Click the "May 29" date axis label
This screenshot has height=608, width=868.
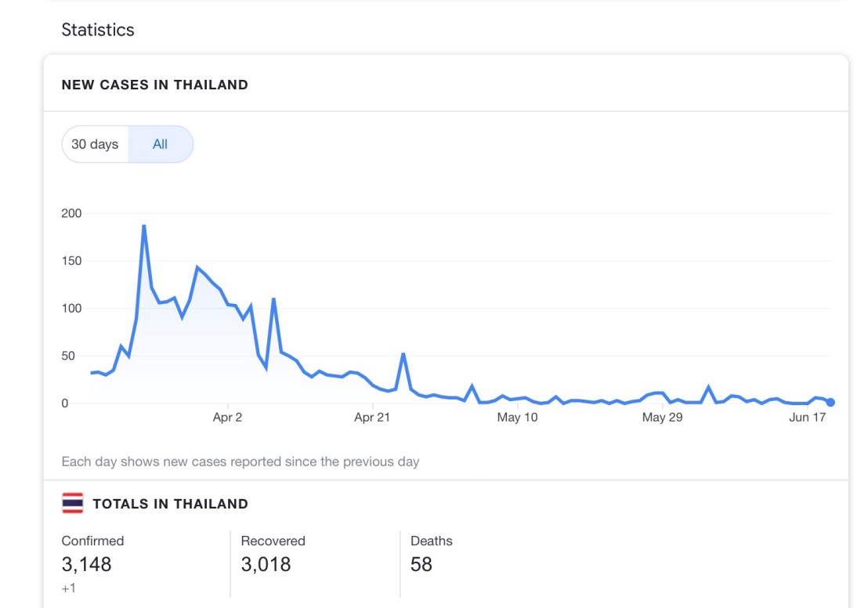[663, 418]
